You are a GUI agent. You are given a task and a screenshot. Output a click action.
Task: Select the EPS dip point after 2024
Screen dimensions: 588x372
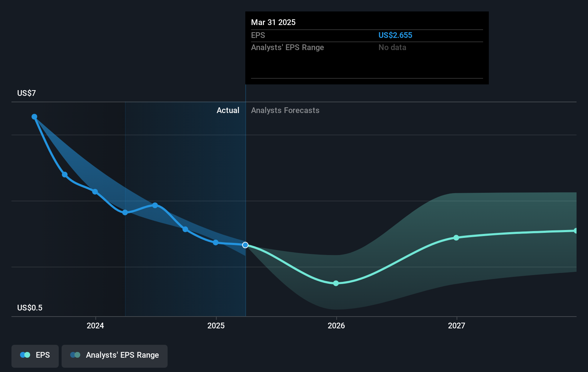[125, 212]
